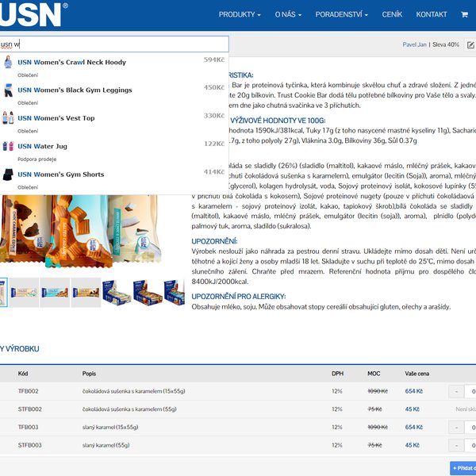This screenshot has height=476, width=476.
Task: Click the USN Water Jug product image
Action: [x=8, y=146]
